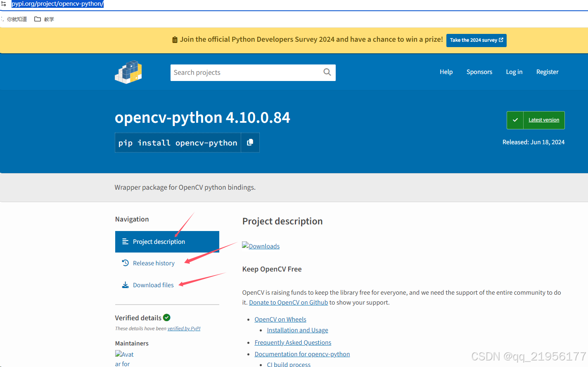This screenshot has height=367, width=588.
Task: Click the Released: Jun 18, 2024 text
Action: point(533,142)
